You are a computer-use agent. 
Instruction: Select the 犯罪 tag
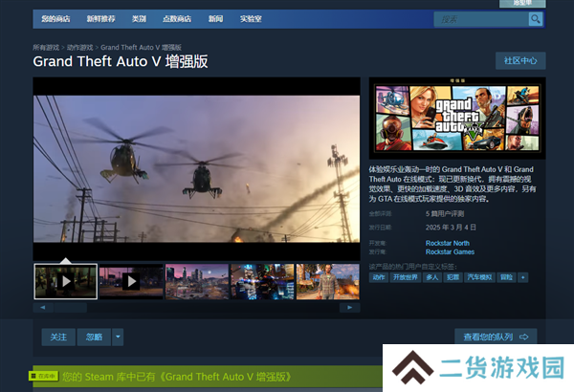click(453, 277)
